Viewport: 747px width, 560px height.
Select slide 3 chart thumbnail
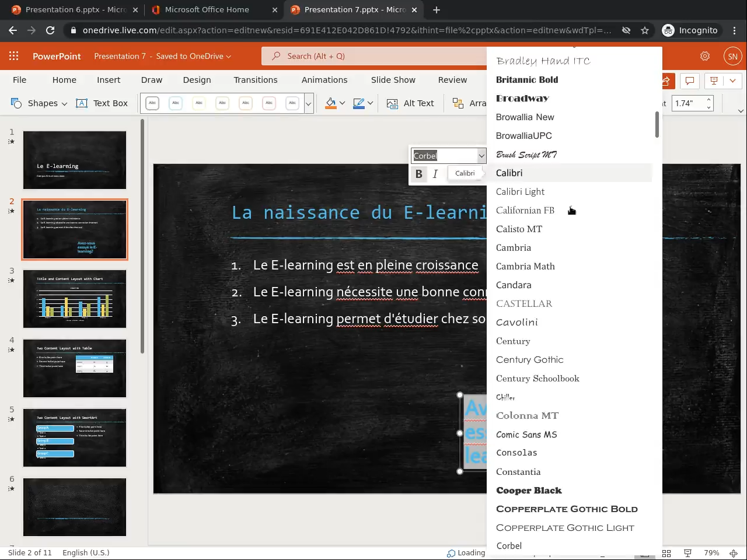[x=75, y=299]
